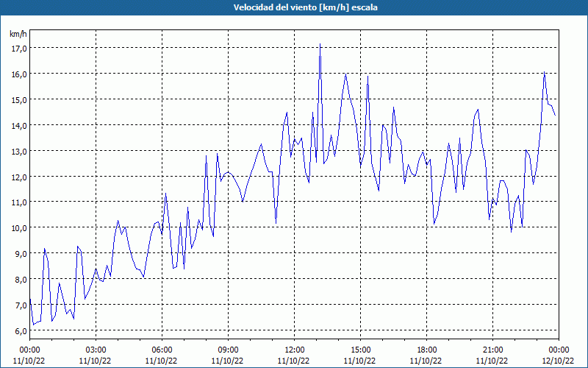Click the km/h unit label on the axis

coord(18,34)
